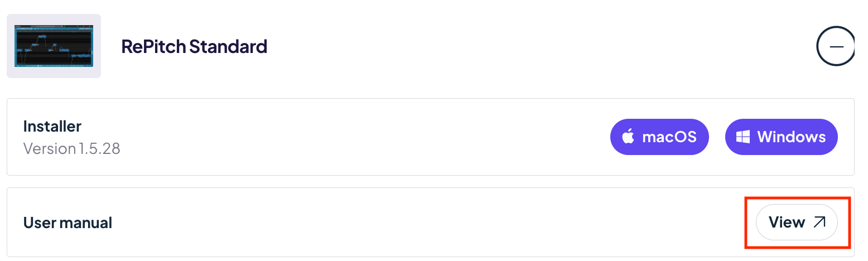Click the Windows logo icon
This screenshot has width=868, height=261.
tap(743, 137)
